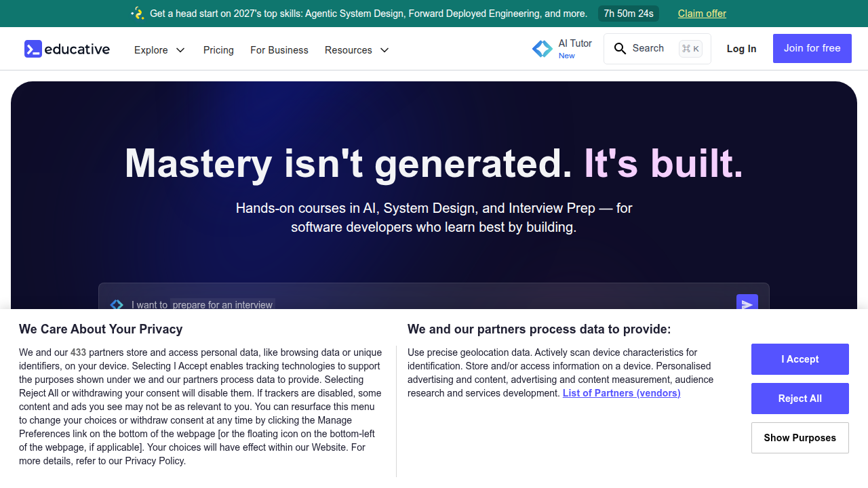Screen dimensions: 868x488
Task: Click the Claim offer link
Action: pos(702,14)
